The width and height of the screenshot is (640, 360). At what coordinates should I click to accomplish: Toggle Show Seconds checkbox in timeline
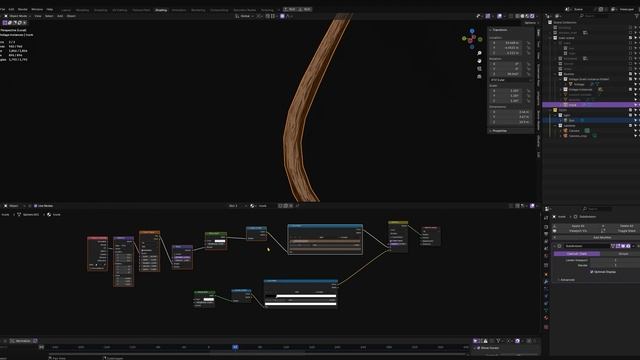[478, 348]
